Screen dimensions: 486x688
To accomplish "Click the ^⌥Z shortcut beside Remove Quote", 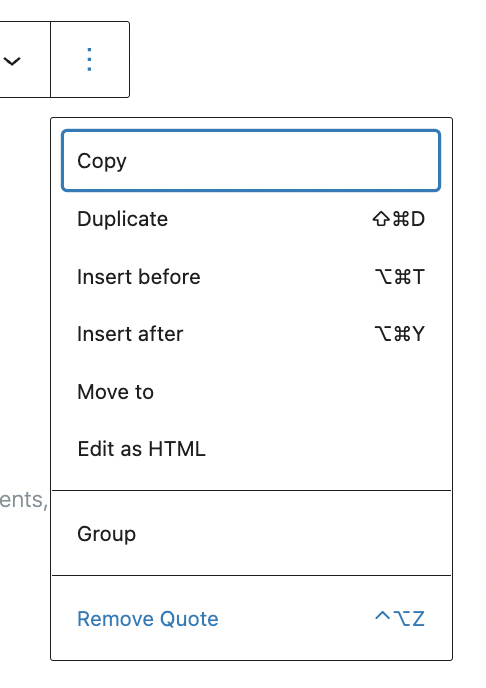I will click(x=400, y=619).
